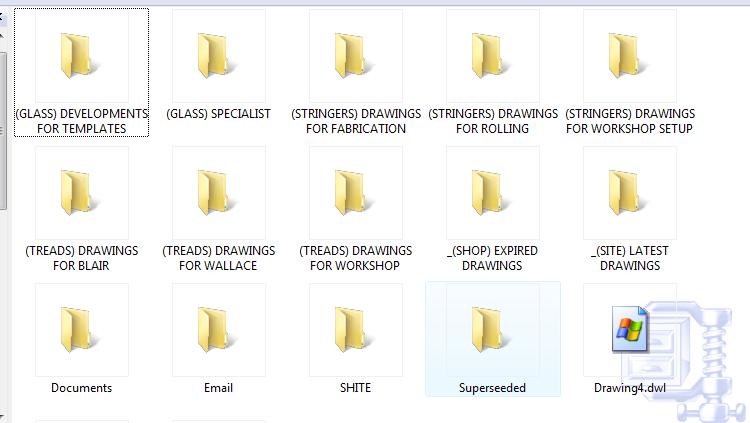Viewport: 750px width, 423px height.
Task: Select the Documents folder icon
Action: 77,330
